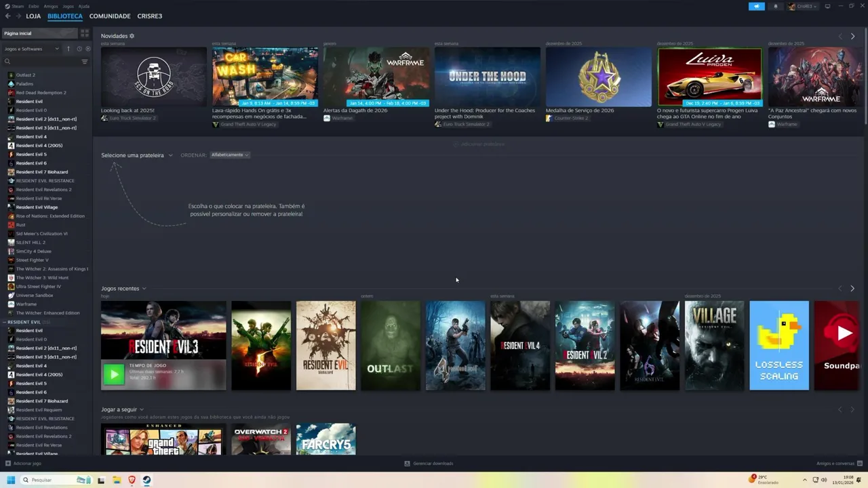Image resolution: width=868 pixels, height=488 pixels.
Task: Switch to COMUNIDADE tab
Action: coord(110,16)
